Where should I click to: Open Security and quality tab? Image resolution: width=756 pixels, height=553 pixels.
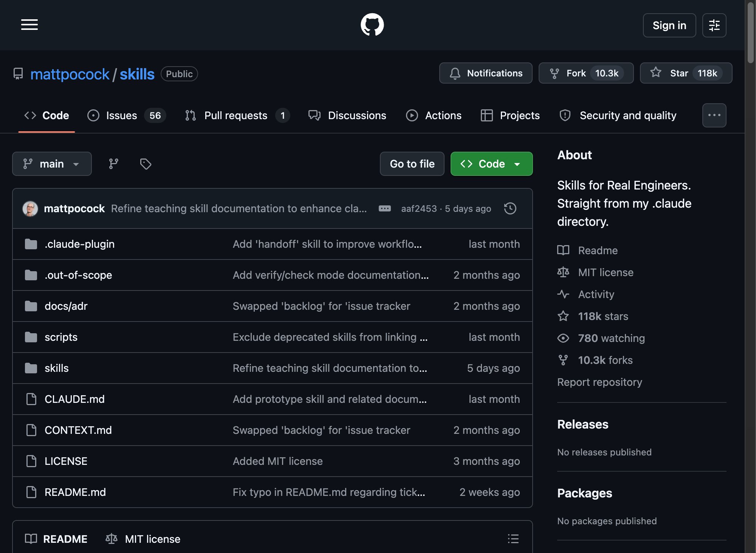[618, 115]
